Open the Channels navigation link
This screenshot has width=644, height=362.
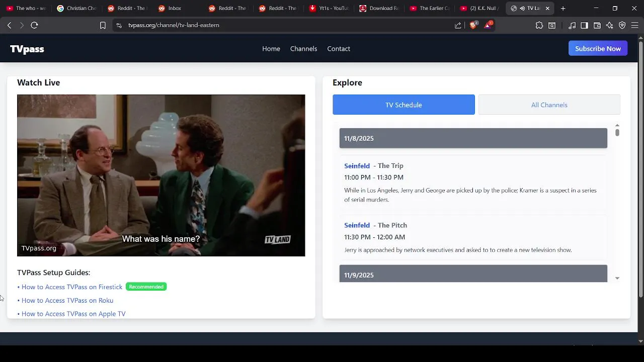[303, 49]
